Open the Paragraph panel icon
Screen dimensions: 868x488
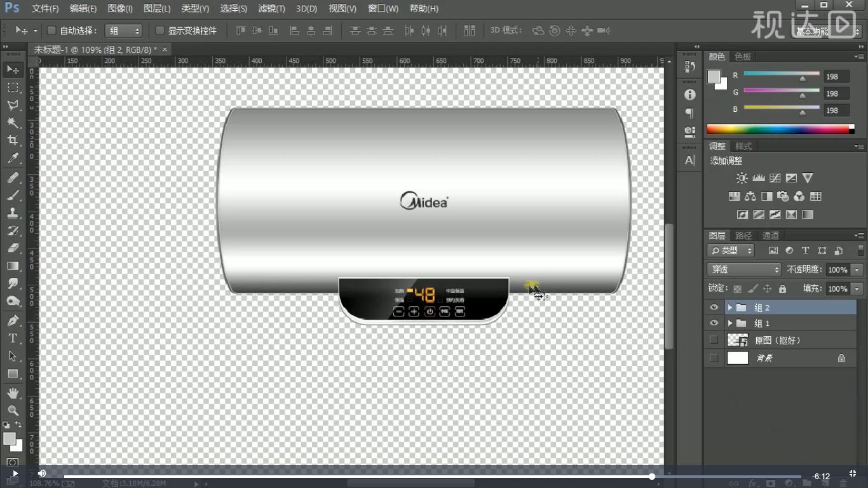(x=690, y=113)
